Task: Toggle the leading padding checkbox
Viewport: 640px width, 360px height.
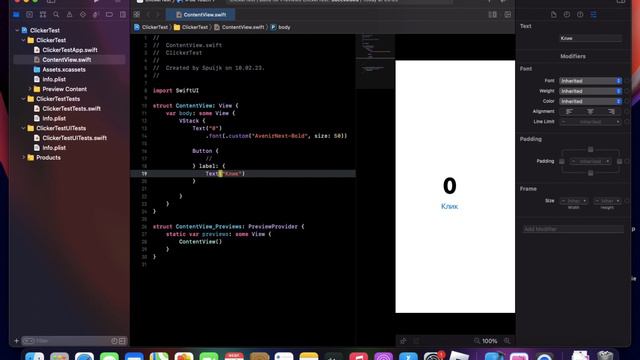Action: point(562,162)
